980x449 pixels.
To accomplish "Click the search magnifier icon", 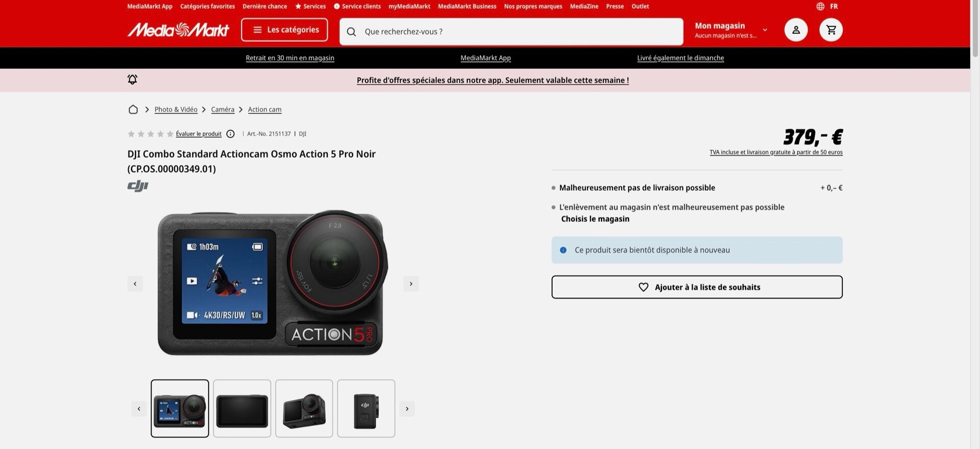I will click(x=352, y=32).
